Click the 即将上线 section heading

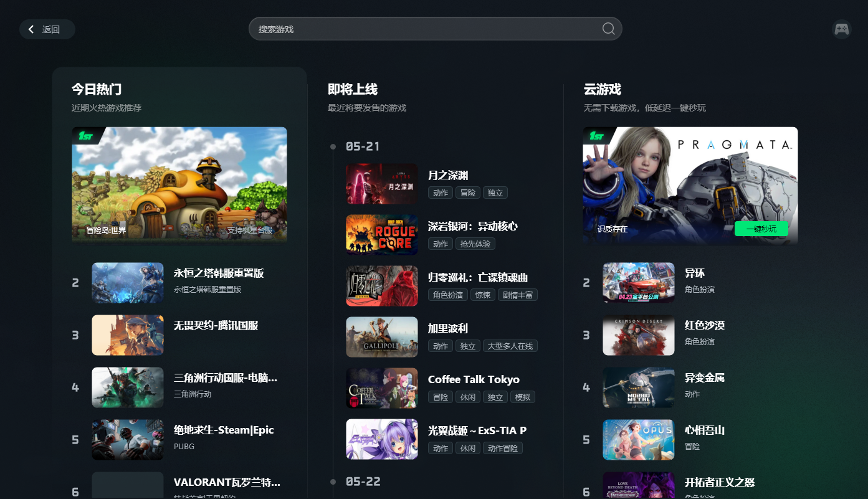click(x=353, y=89)
